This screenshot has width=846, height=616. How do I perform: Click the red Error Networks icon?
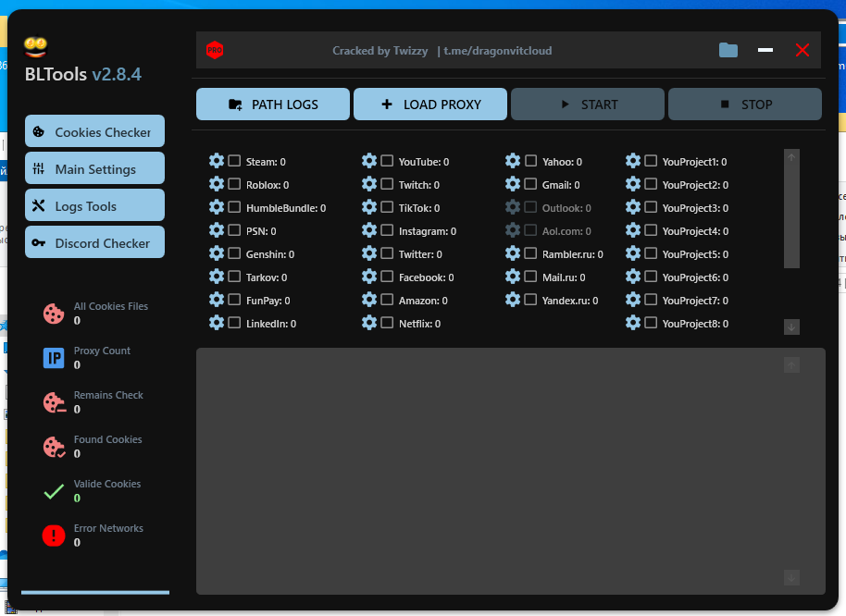click(x=54, y=536)
